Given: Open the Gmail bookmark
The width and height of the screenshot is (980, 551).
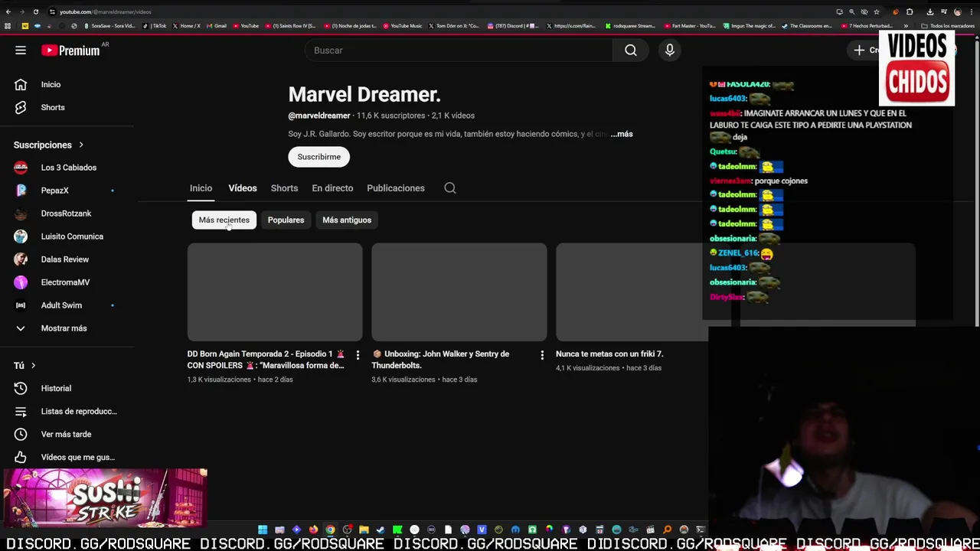Looking at the screenshot, I should pyautogui.click(x=217, y=26).
